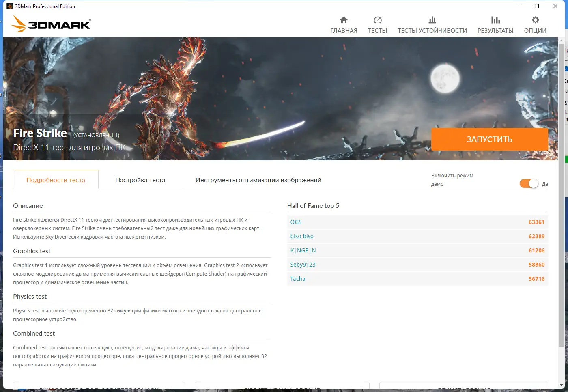Click the score 62389
This screenshot has height=392, width=568.
pos(536,236)
